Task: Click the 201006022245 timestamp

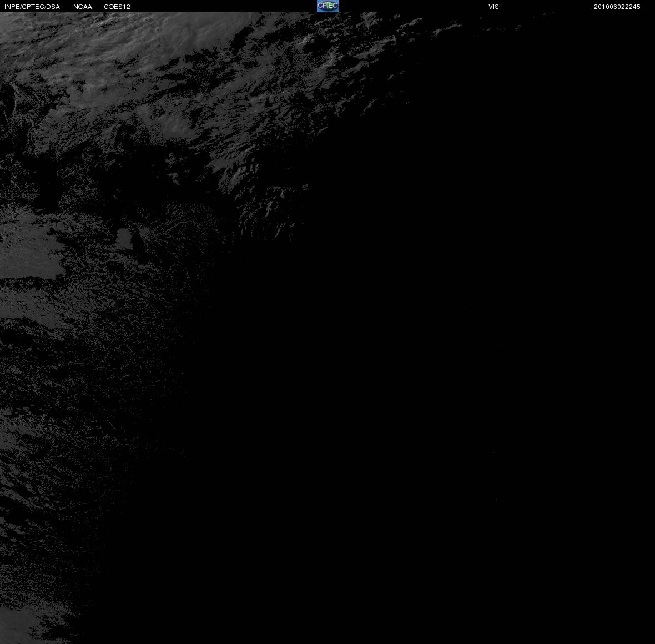Action: [x=617, y=7]
